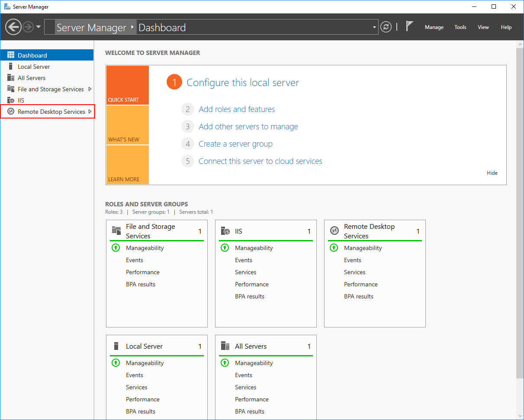524x420 pixels.
Task: Click the Remote Desktop Services tile title
Action: (x=370, y=231)
